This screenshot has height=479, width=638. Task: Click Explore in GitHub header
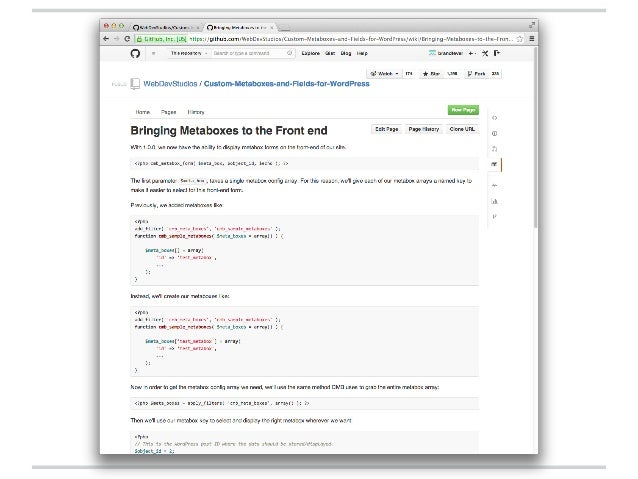(x=310, y=53)
